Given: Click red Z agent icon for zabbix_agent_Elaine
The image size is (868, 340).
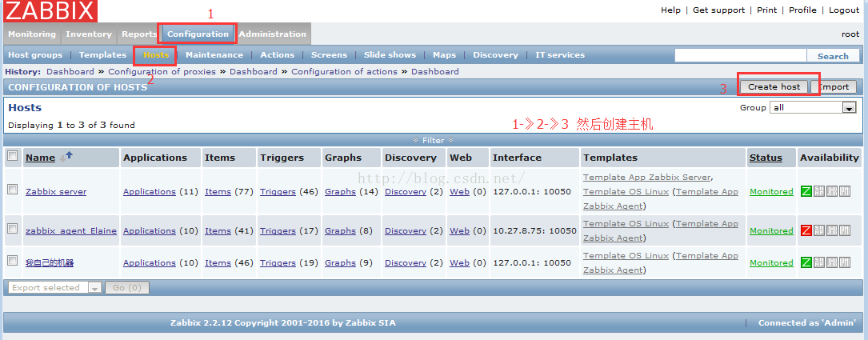Looking at the screenshot, I should 806,230.
